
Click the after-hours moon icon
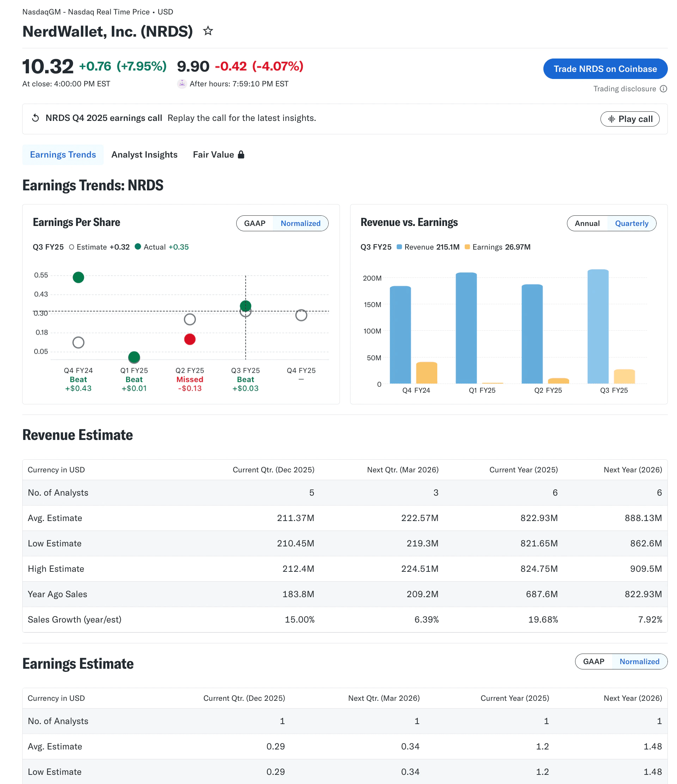182,84
